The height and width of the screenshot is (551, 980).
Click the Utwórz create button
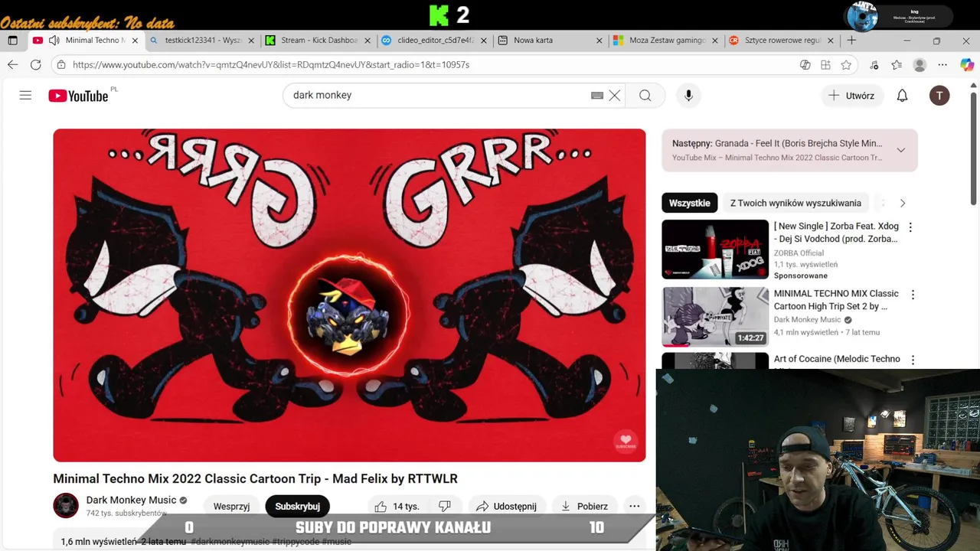pyautogui.click(x=851, y=96)
